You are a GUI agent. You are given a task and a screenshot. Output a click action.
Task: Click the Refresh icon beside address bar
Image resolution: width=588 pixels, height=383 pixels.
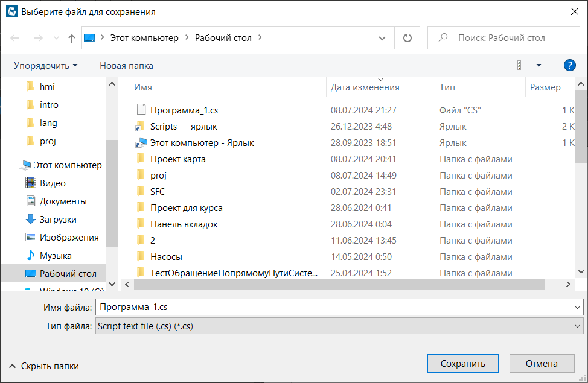(x=407, y=38)
